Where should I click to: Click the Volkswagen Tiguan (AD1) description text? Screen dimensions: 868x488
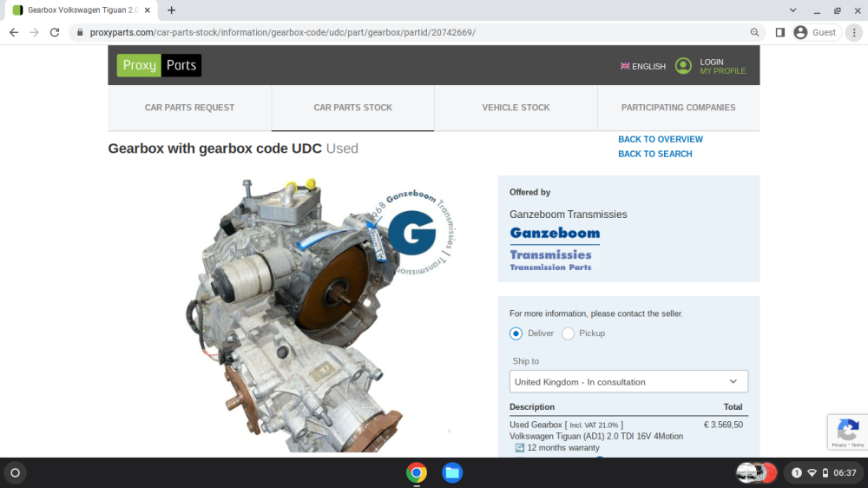[x=596, y=437]
